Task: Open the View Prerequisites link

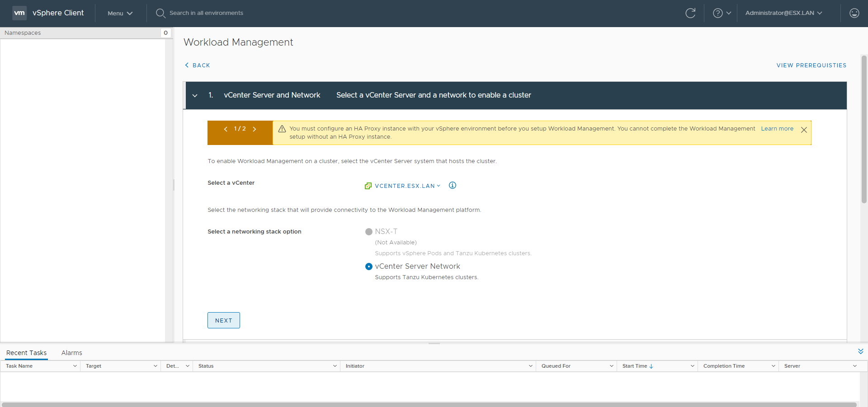Action: (811, 65)
